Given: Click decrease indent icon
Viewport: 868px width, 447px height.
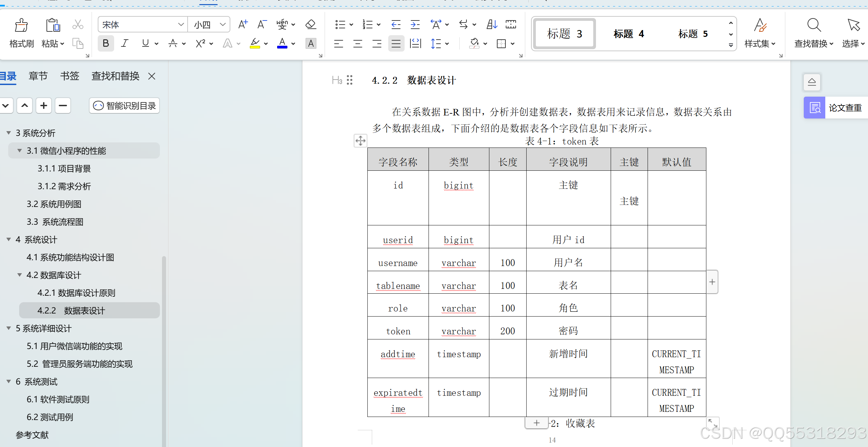Looking at the screenshot, I should [x=396, y=25].
